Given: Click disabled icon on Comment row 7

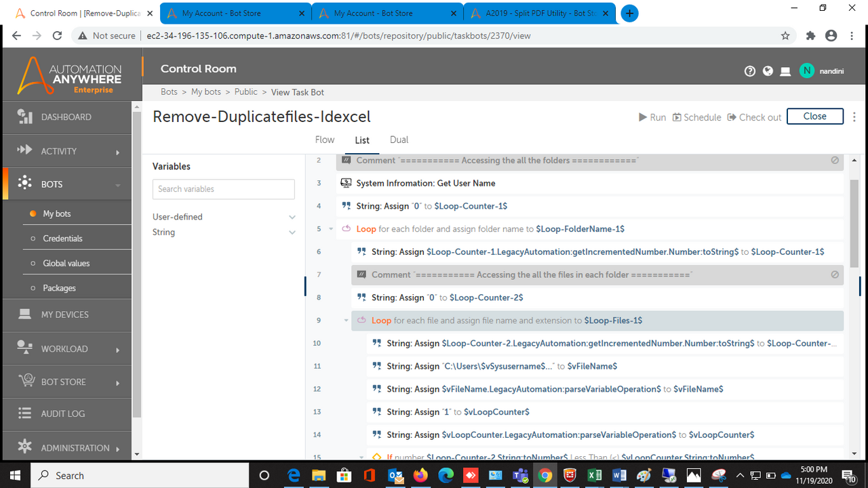Looking at the screenshot, I should 835,274.
